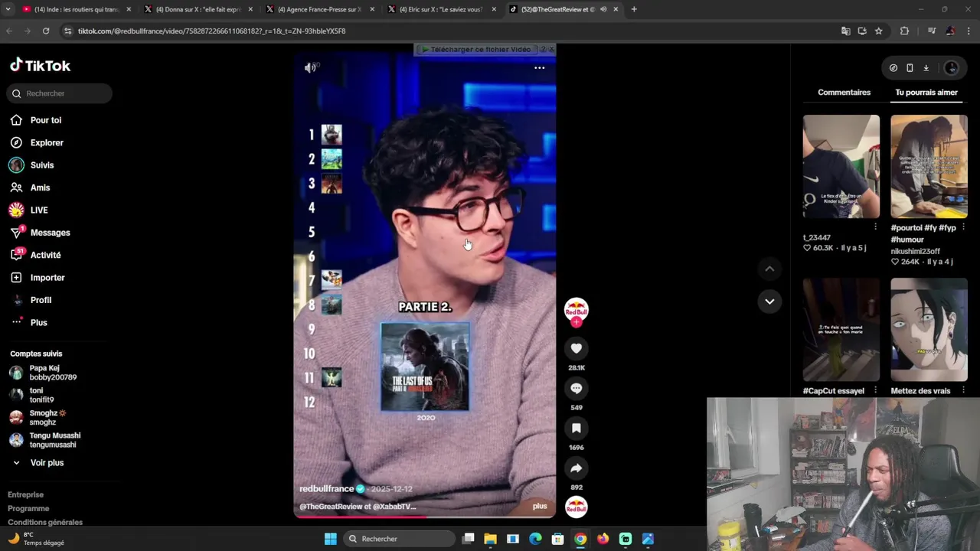
Task: Open the Mettez des vrais video thumbnail
Action: 929,330
